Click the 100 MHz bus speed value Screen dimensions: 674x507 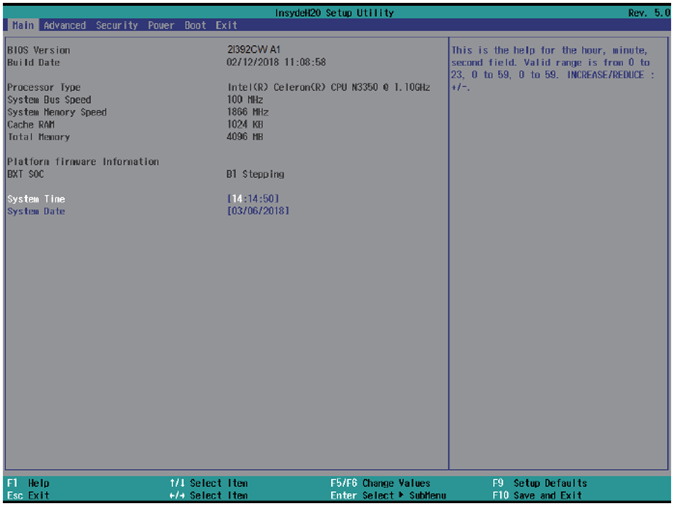click(245, 100)
